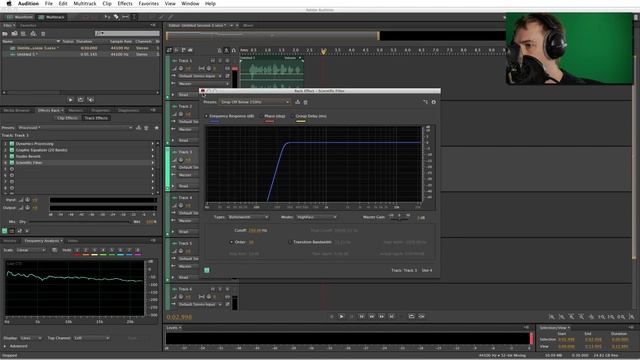Select the Track Effects button
Screen dimensions: 640x360
pyautogui.click(x=96, y=118)
